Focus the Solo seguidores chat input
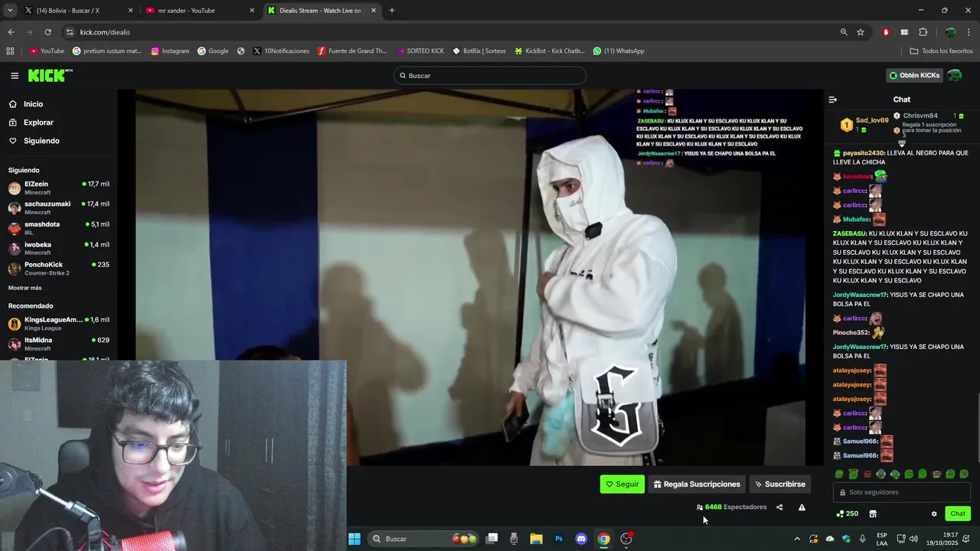 point(902,492)
